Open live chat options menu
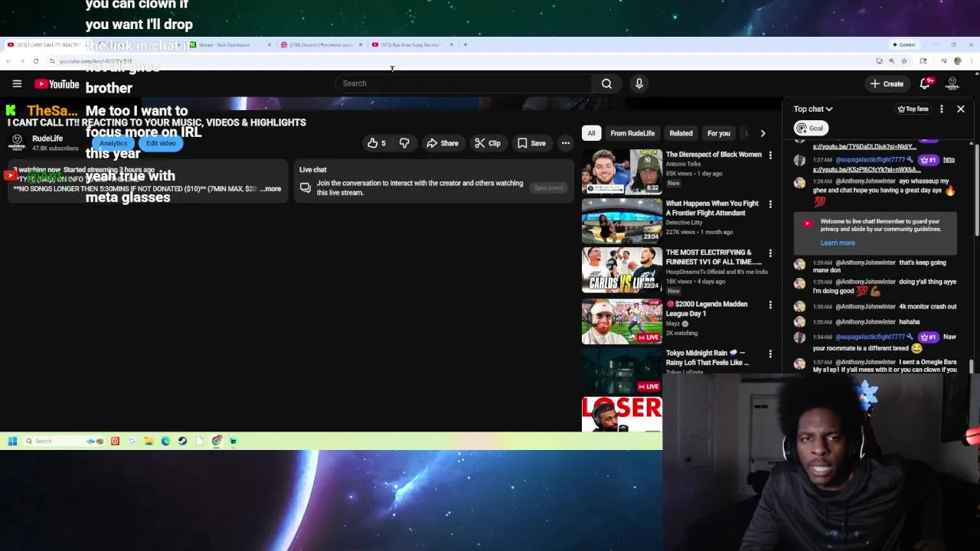 pos(942,109)
